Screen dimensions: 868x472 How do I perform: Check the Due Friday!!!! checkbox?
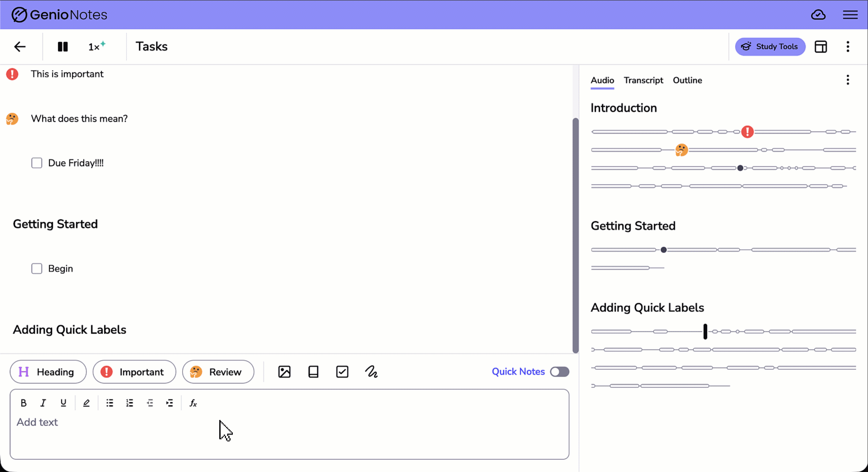(x=37, y=163)
